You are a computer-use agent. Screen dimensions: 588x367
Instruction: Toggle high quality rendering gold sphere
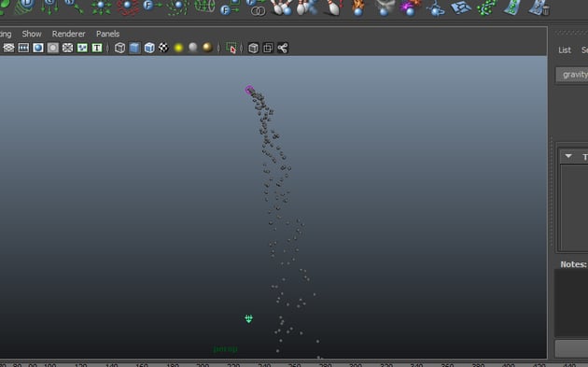[207, 48]
